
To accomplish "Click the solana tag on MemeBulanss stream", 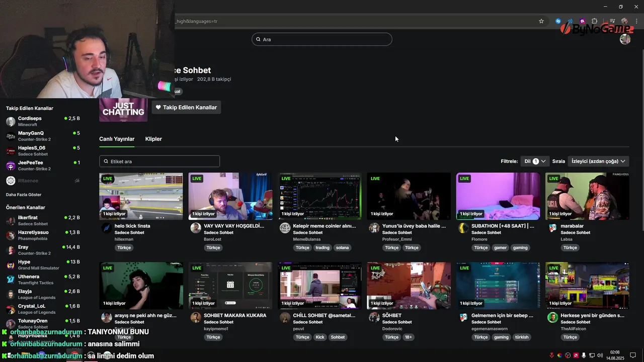I will coord(342,247).
